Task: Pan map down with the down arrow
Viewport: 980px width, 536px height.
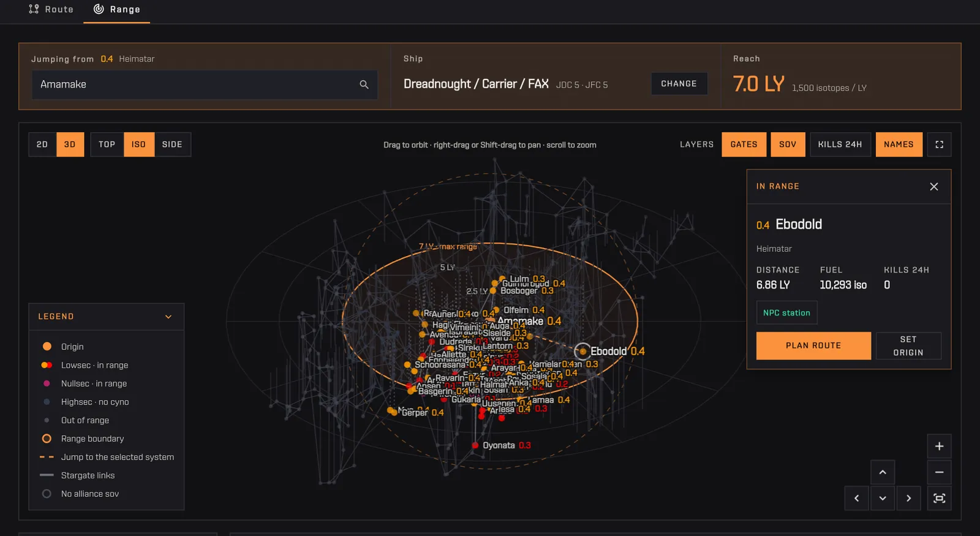Action: coord(883,498)
